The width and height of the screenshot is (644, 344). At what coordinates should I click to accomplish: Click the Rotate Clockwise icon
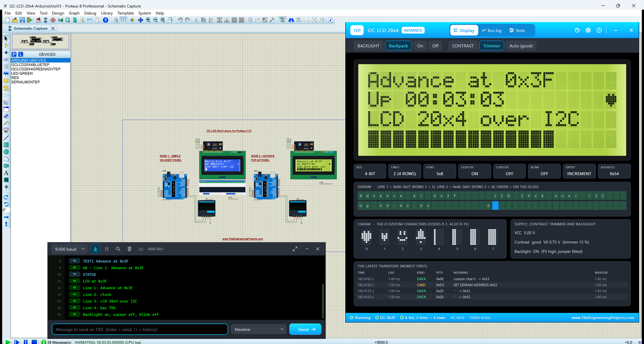click(x=6, y=197)
